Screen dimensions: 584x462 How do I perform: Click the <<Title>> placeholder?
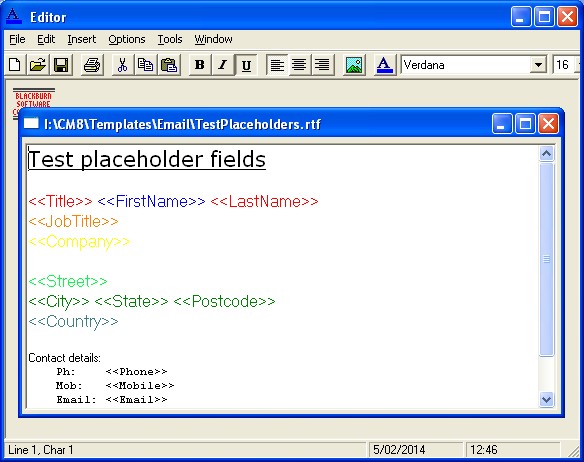[x=60, y=202]
